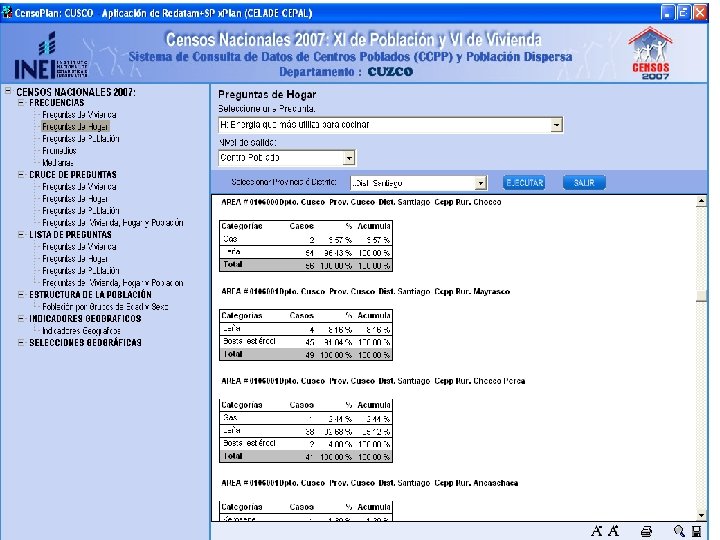Click the INDICADORES GEOGRAFICOS section label

click(85, 319)
